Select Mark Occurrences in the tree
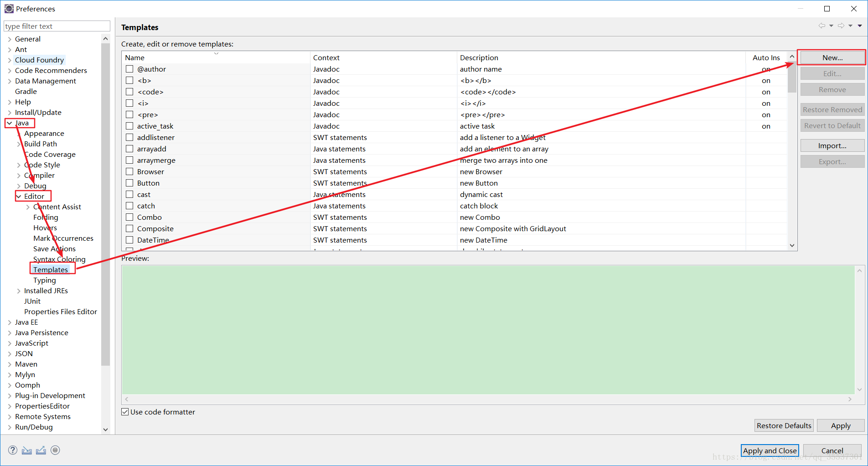Image resolution: width=868 pixels, height=466 pixels. (x=63, y=238)
